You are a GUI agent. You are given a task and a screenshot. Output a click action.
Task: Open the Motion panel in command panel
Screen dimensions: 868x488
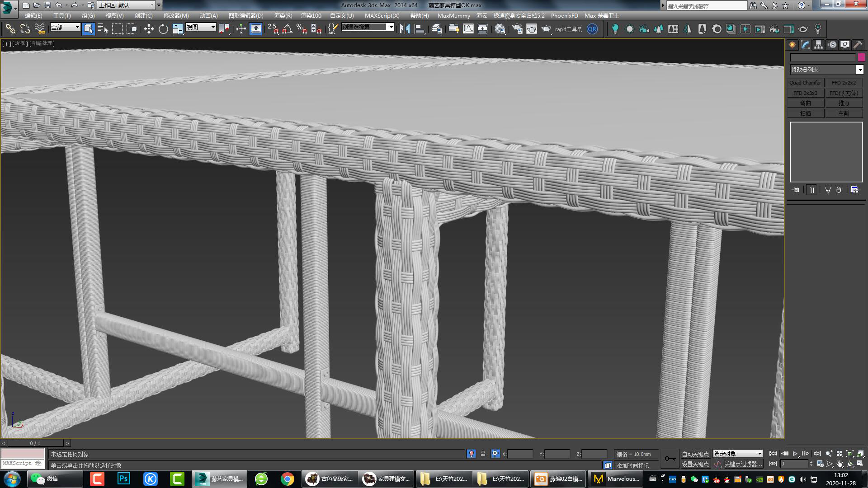tap(832, 44)
